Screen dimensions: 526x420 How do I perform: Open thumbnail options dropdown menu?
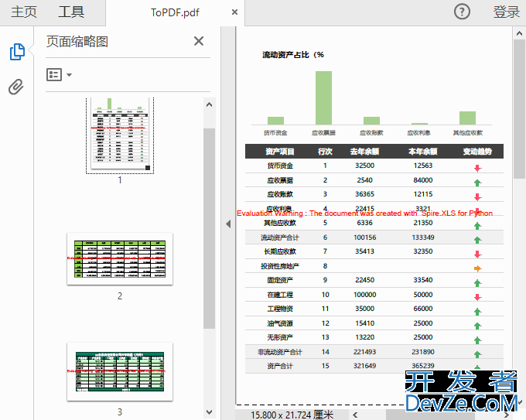60,75
